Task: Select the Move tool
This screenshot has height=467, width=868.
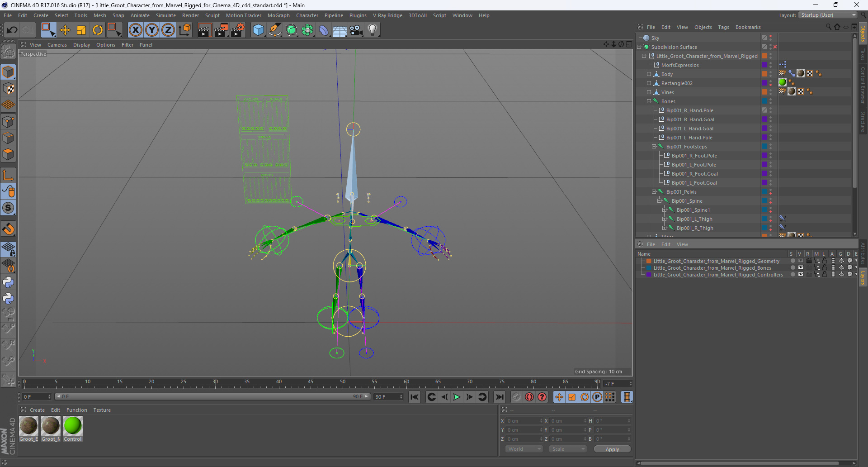Action: pos(65,30)
